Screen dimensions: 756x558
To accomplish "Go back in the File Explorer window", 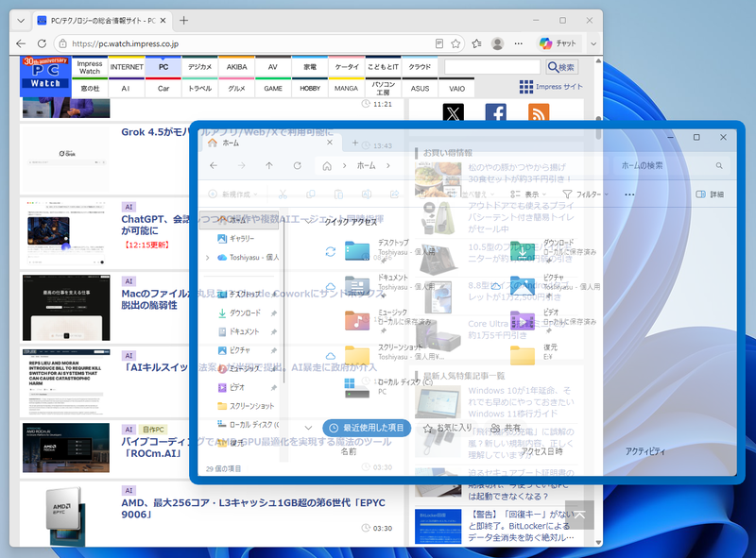I will point(214,166).
